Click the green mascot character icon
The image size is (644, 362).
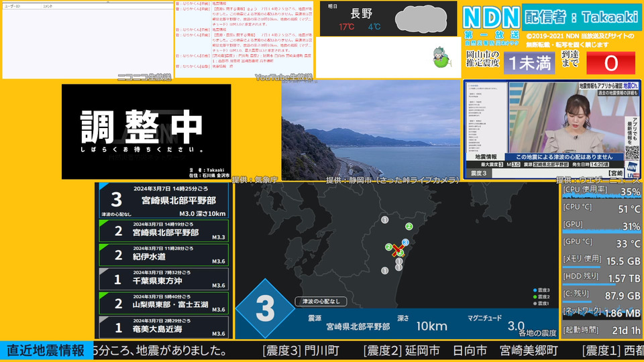coord(441,58)
